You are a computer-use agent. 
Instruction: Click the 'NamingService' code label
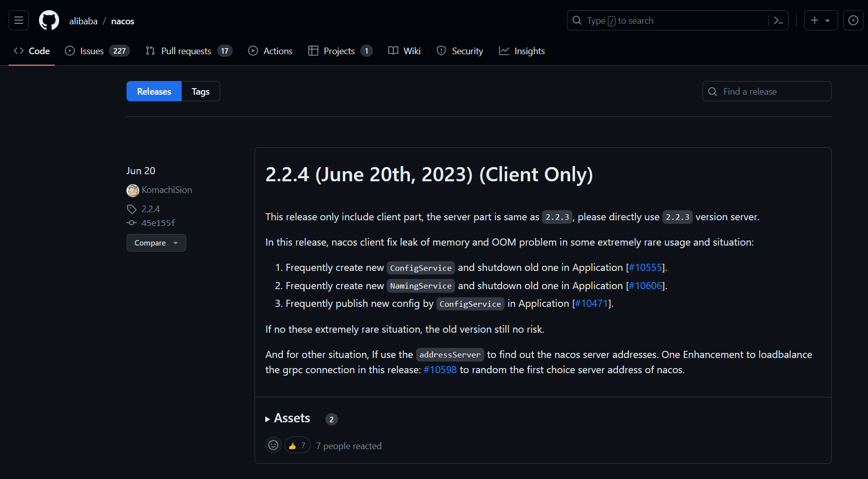tap(421, 286)
